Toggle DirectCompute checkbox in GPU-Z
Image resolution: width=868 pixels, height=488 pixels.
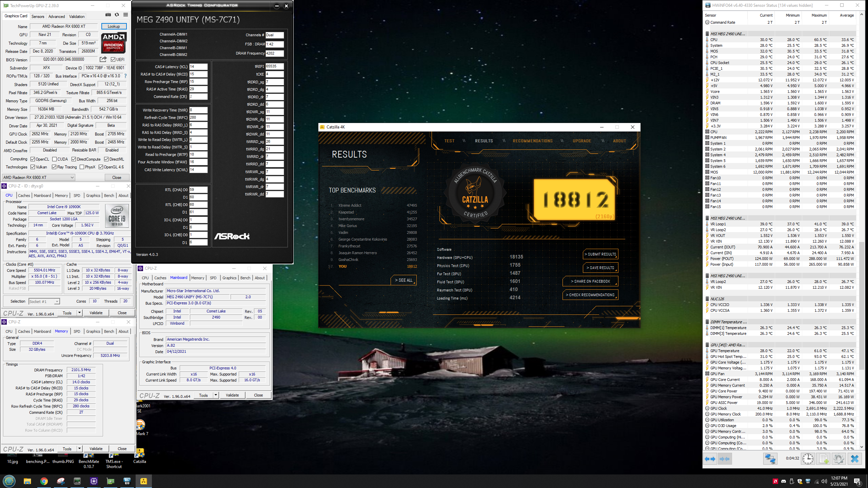74,159
